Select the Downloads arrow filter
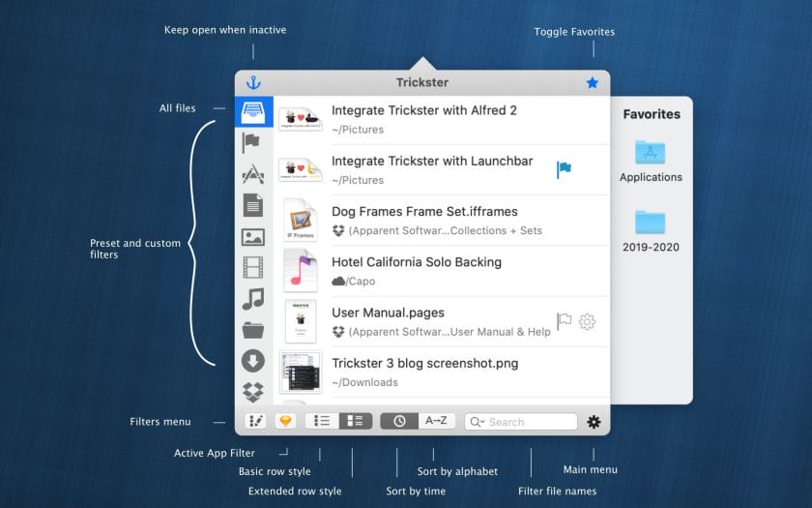The width and height of the screenshot is (812, 508). 252,361
